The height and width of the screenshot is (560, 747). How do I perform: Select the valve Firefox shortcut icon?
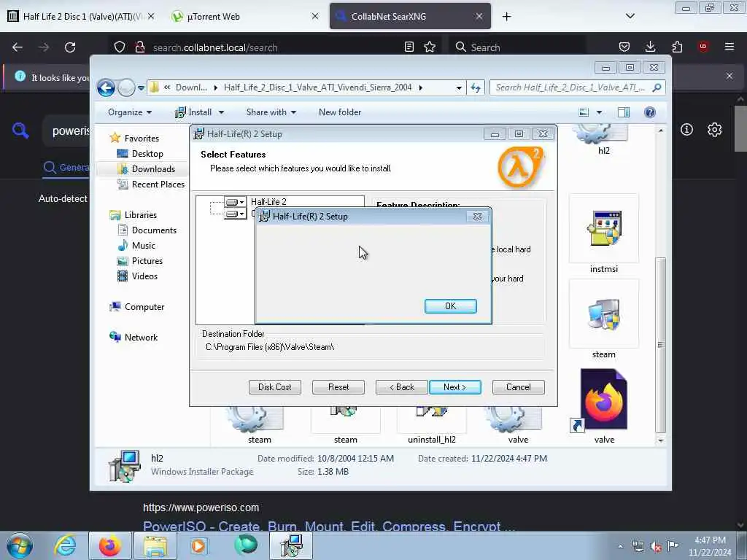(x=603, y=400)
